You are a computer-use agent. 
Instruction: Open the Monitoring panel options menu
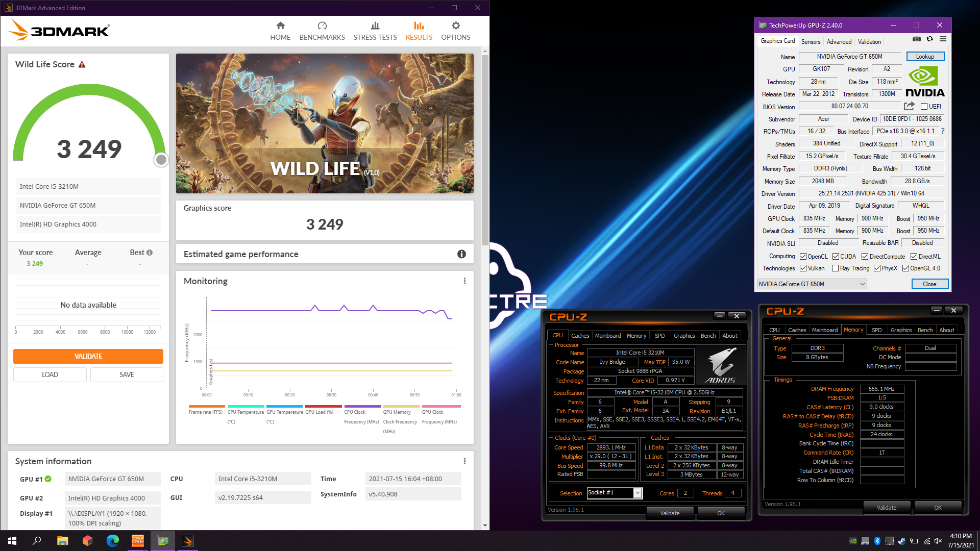tap(464, 281)
